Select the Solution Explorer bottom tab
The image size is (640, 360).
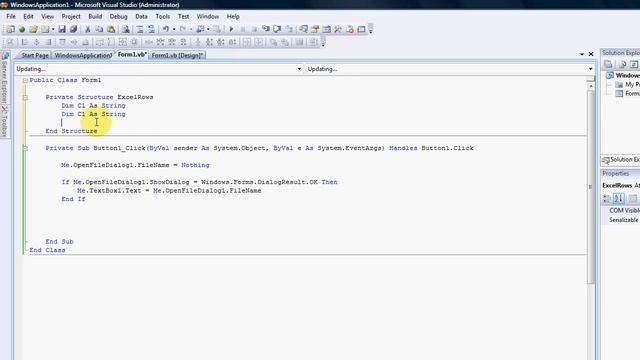click(x=620, y=160)
